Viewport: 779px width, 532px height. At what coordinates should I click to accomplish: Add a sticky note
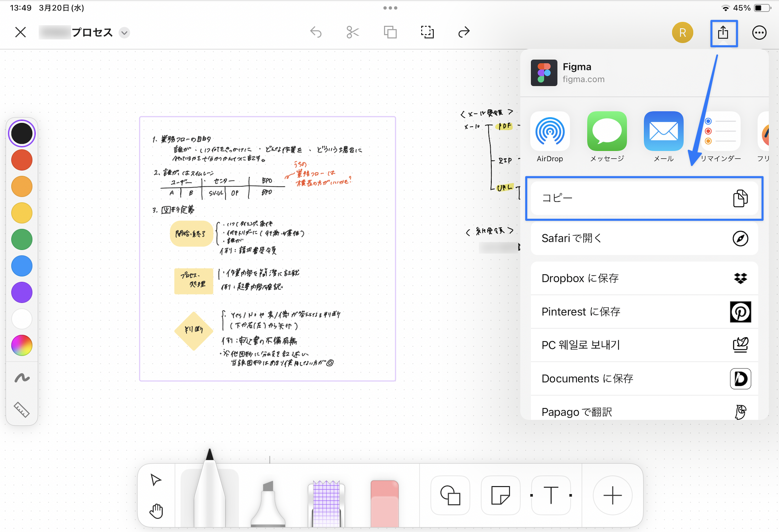(x=500, y=495)
